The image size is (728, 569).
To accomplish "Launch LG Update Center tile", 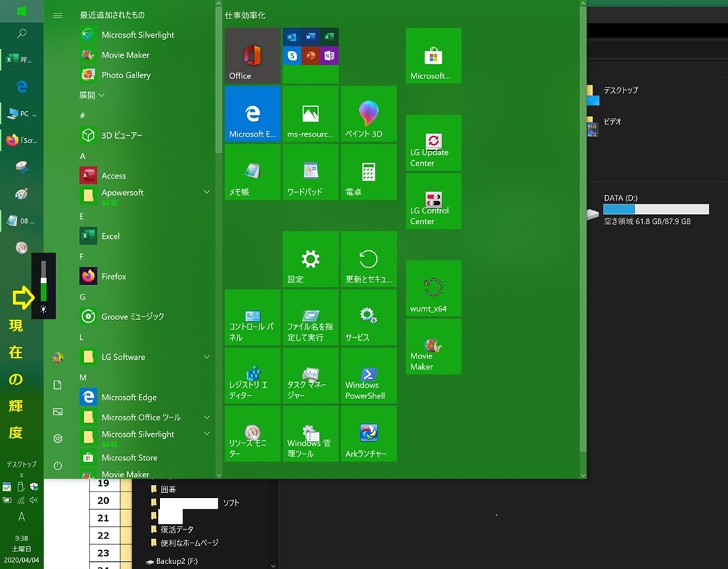I will click(434, 142).
